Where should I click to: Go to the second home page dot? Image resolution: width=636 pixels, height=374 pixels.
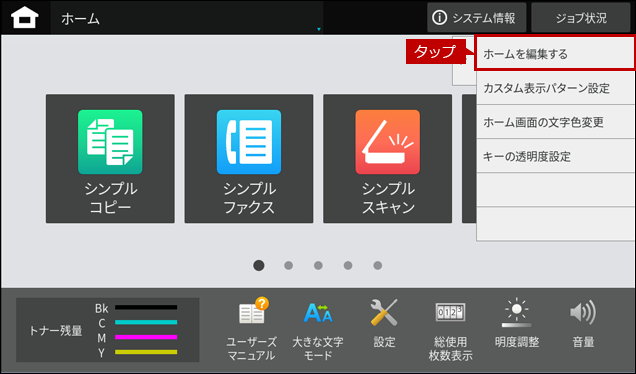click(288, 265)
